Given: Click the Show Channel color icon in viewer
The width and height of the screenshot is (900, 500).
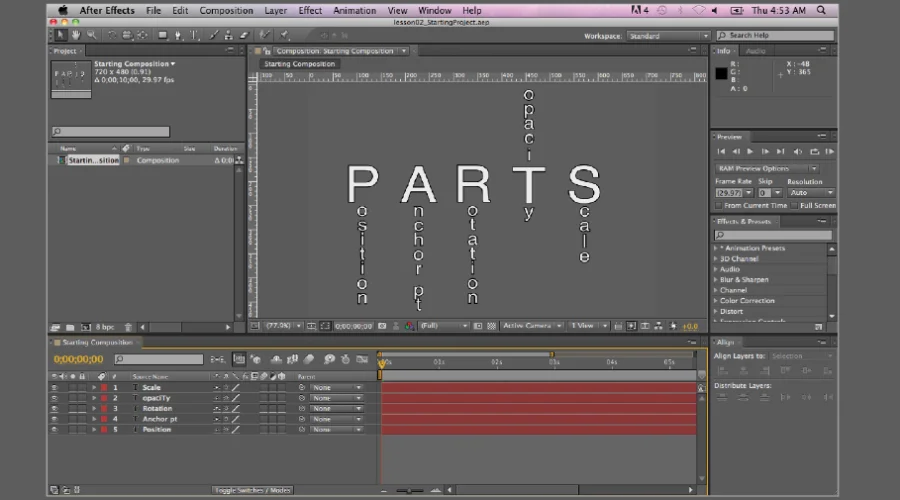Looking at the screenshot, I should pos(409,326).
